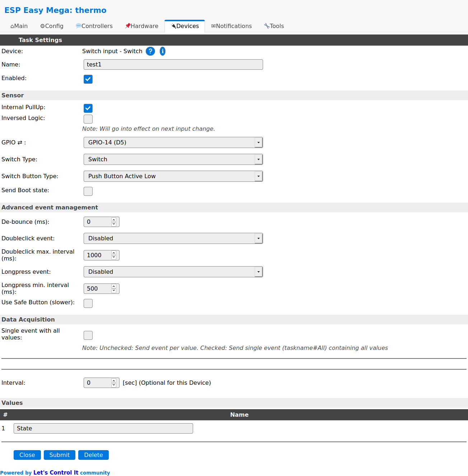The width and height of the screenshot is (468, 476).
Task: Open the Hardware tab
Action: point(142,26)
